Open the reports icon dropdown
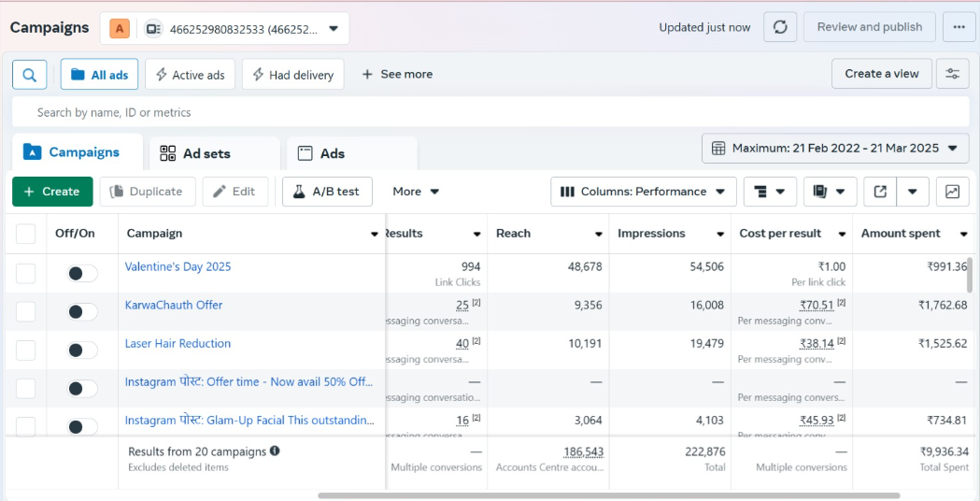The image size is (980, 501). (x=830, y=192)
